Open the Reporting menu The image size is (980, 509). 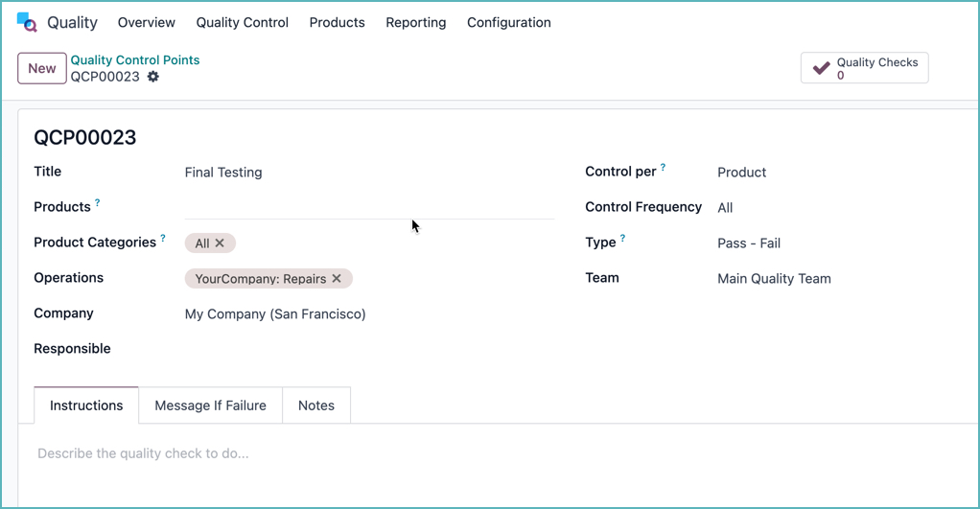coord(415,22)
